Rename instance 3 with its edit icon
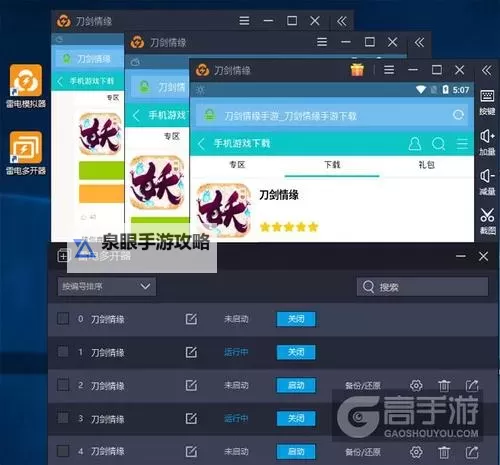Image resolution: width=500 pixels, height=465 pixels. (191, 418)
